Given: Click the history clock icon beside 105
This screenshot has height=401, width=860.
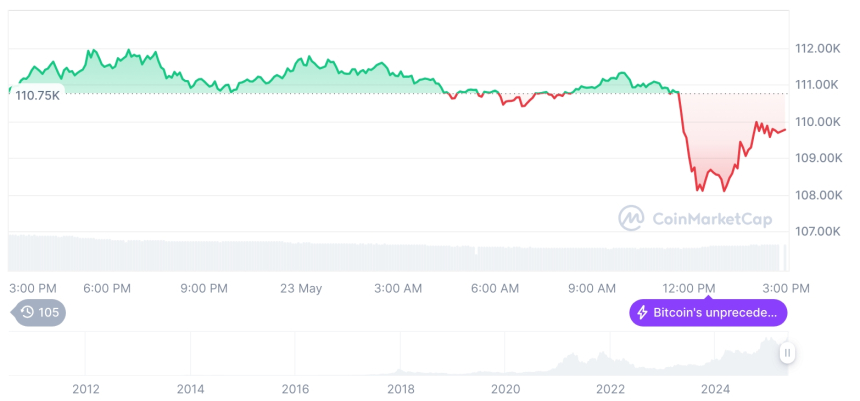Looking at the screenshot, I should (x=27, y=313).
